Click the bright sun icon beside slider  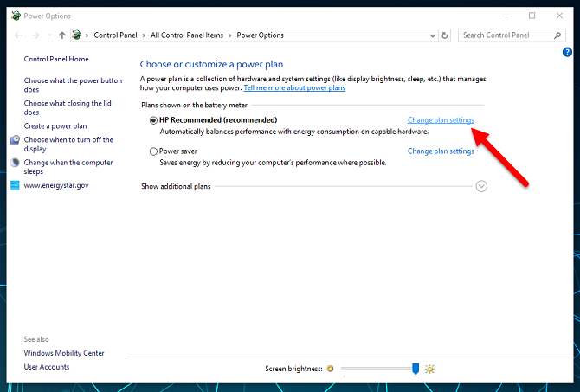tap(429, 369)
